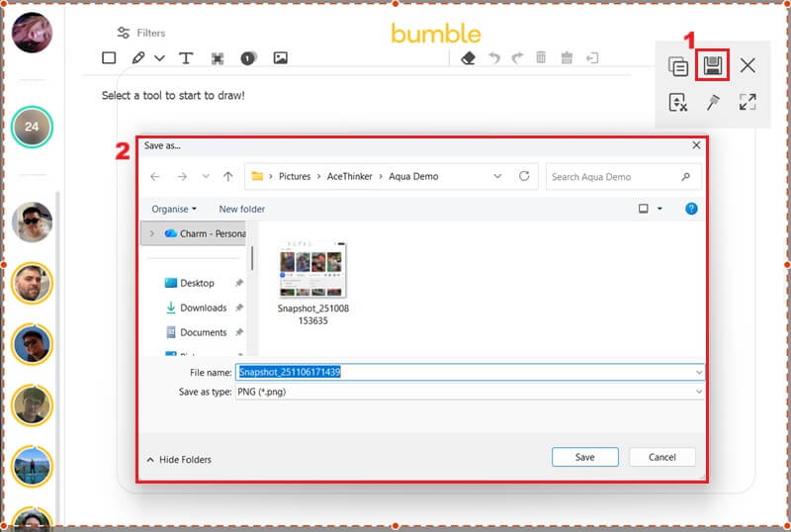The width and height of the screenshot is (791, 532).
Task: Expand the address bar history dropdown
Action: pos(497,176)
